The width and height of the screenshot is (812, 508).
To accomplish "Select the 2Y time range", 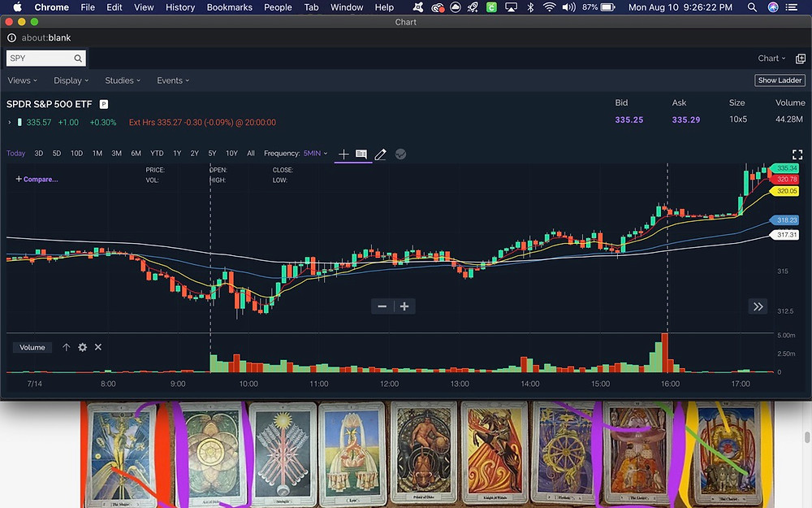I will [195, 154].
